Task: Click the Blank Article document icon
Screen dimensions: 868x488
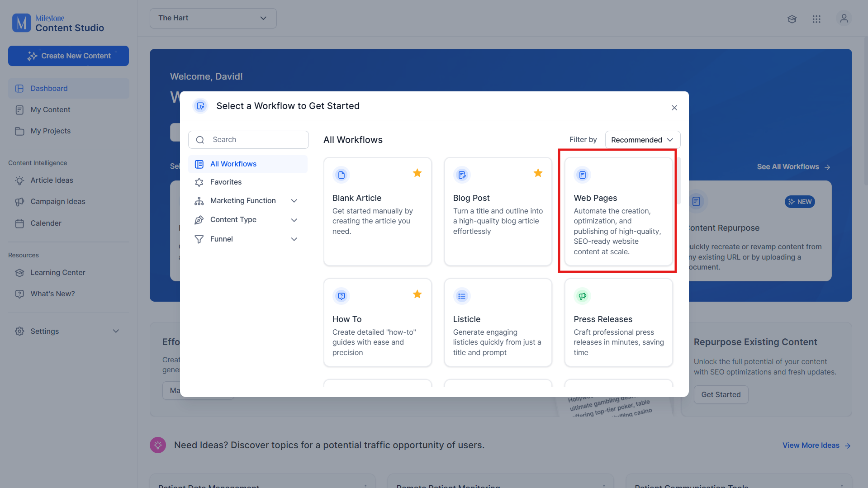Action: [342, 175]
